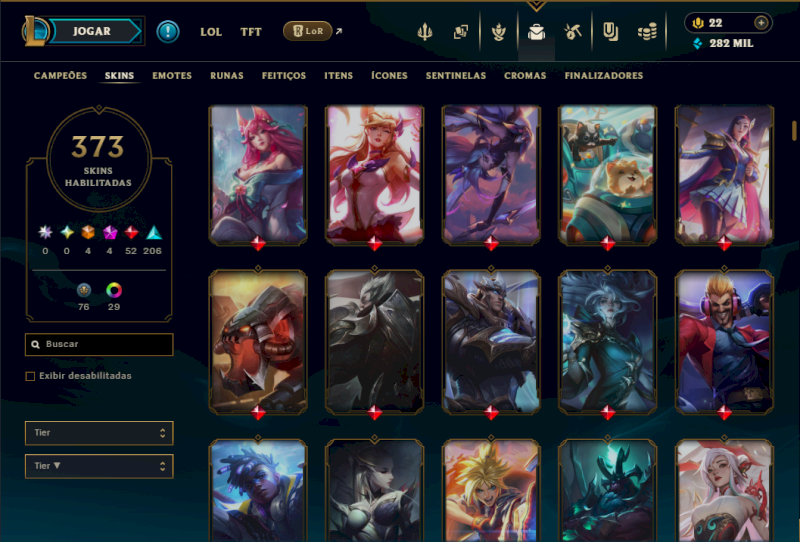Click the JOGAR button
Viewport: 800px width, 542px height.
point(92,31)
